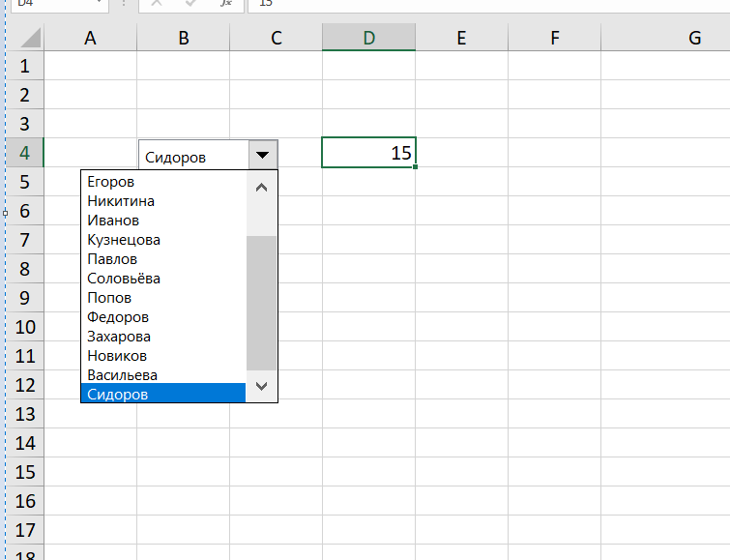Click the Insert Function fx icon

226,4
